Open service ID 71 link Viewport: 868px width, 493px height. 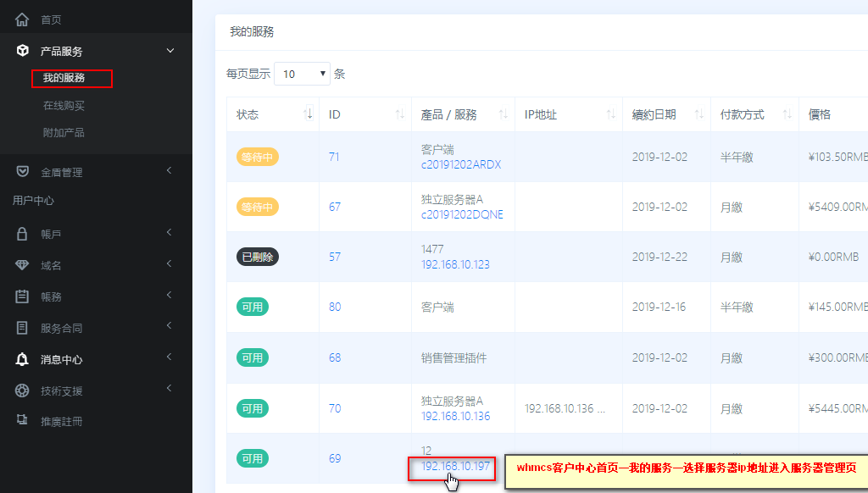334,157
